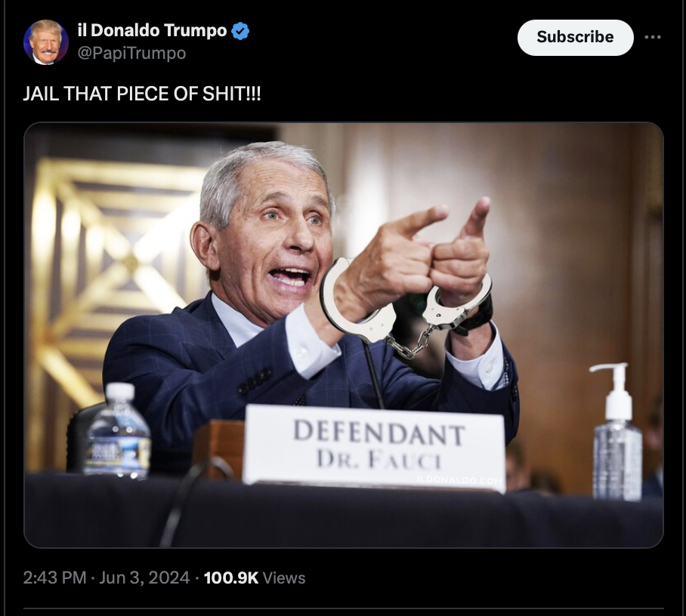The height and width of the screenshot is (616, 686).
Task: Click the Jun 3, 2024 date
Action: (144, 577)
